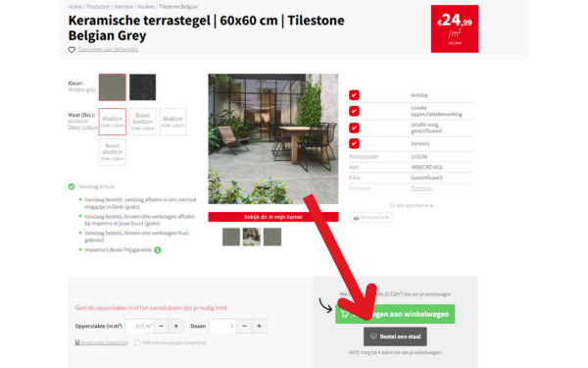Choose the Boord 80x80cm size option

pos(113,152)
